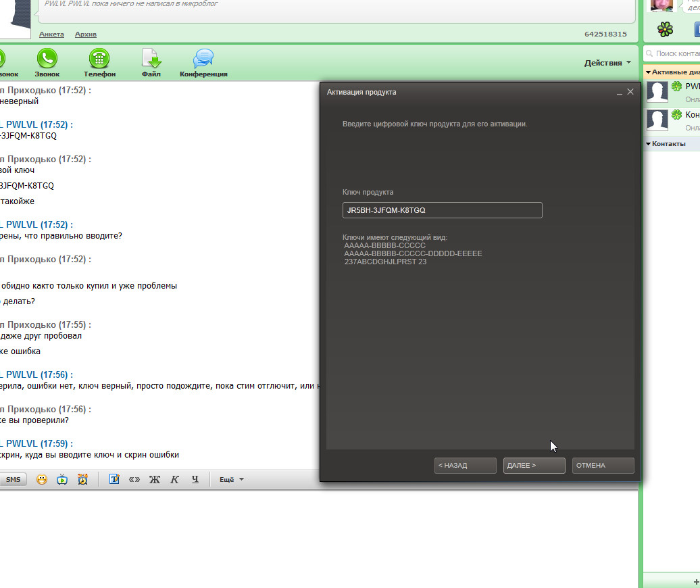Click the UIN number 642518315
The image size is (700, 588).
(x=605, y=34)
